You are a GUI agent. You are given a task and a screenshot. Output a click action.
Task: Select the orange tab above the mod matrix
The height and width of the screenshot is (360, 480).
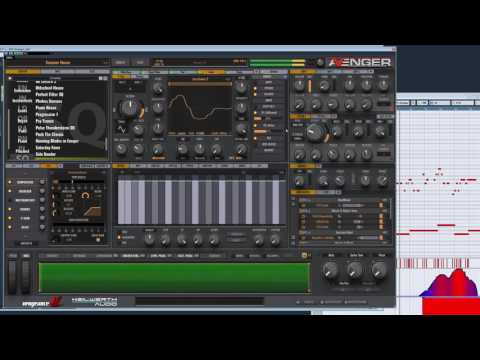pyautogui.click(x=304, y=192)
